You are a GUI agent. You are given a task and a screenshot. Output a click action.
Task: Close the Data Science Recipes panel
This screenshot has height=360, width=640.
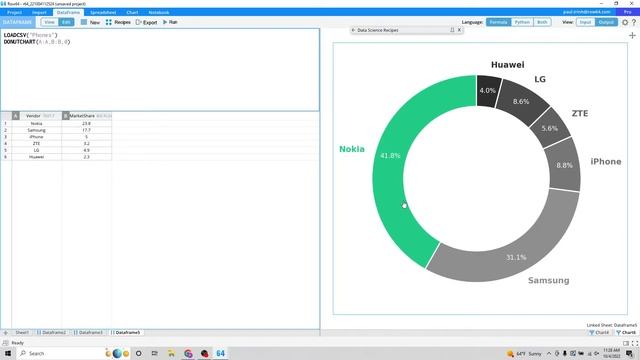[459, 30]
